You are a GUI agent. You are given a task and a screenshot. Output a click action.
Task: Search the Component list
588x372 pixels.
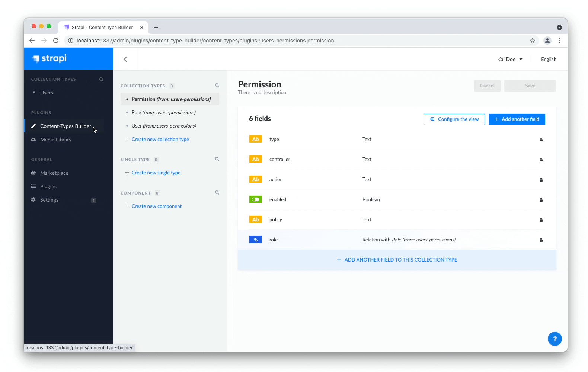click(217, 193)
